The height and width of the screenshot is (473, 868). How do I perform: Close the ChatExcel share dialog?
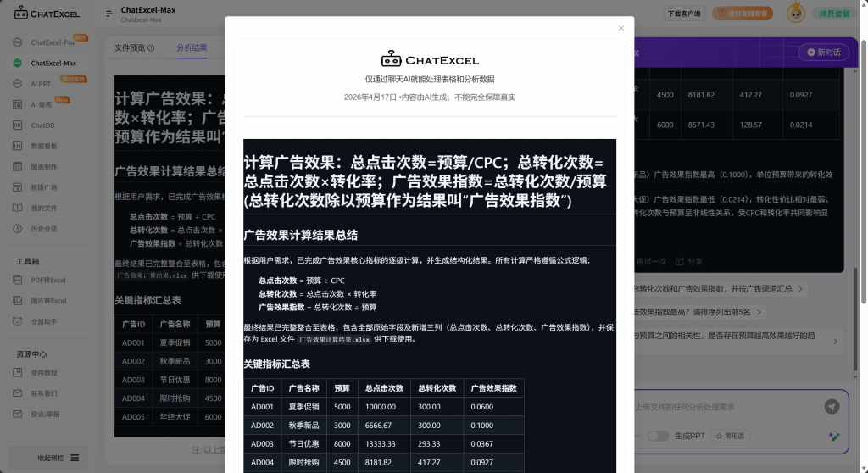point(621,28)
